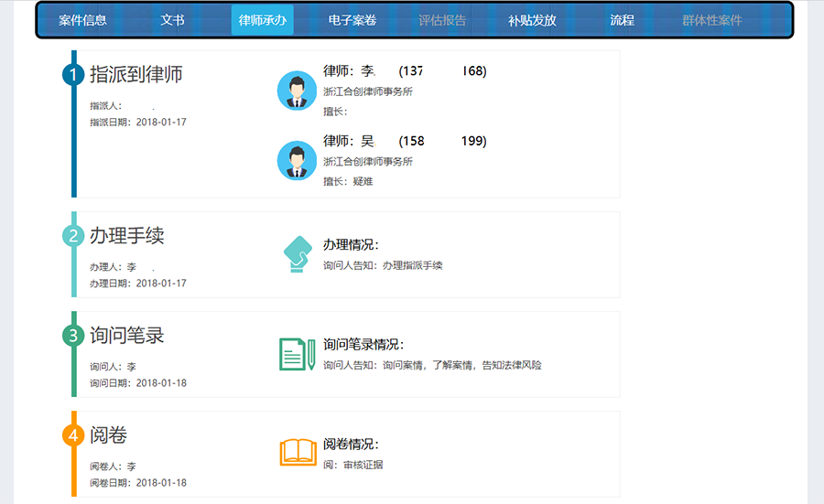Click the 询问笔录 heading
824x504 pixels.
pyautogui.click(x=126, y=335)
